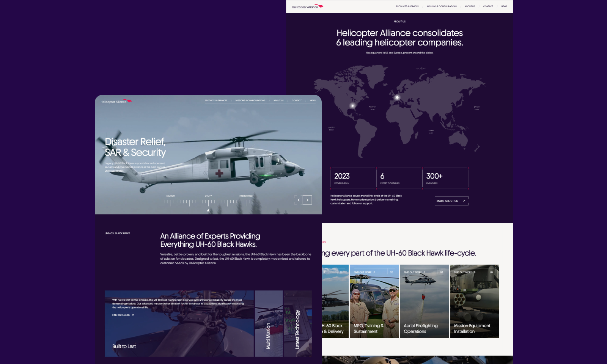The width and height of the screenshot is (607, 364).
Task: Open Missions & Configurations in About page nav
Action: pos(442,6)
